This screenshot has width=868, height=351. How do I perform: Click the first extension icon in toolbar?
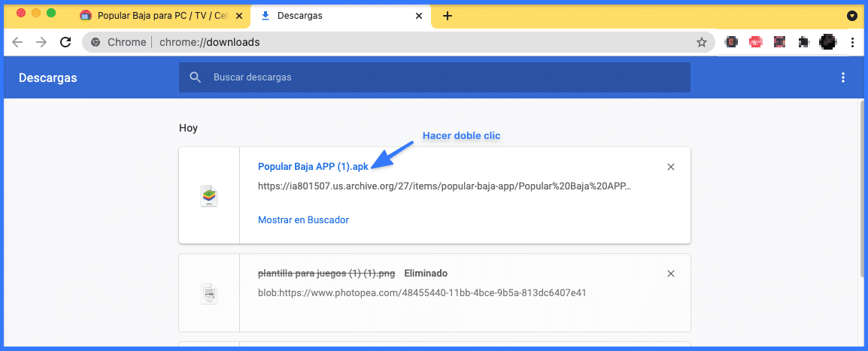732,42
